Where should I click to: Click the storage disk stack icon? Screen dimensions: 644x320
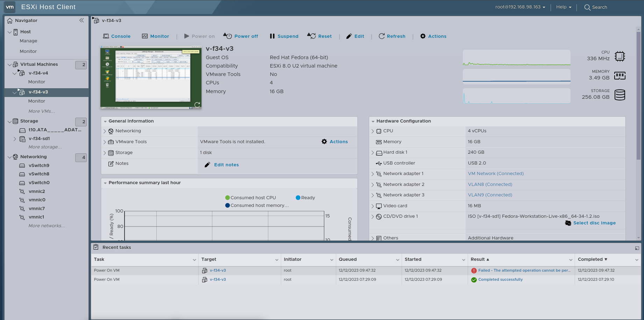pyautogui.click(x=620, y=95)
